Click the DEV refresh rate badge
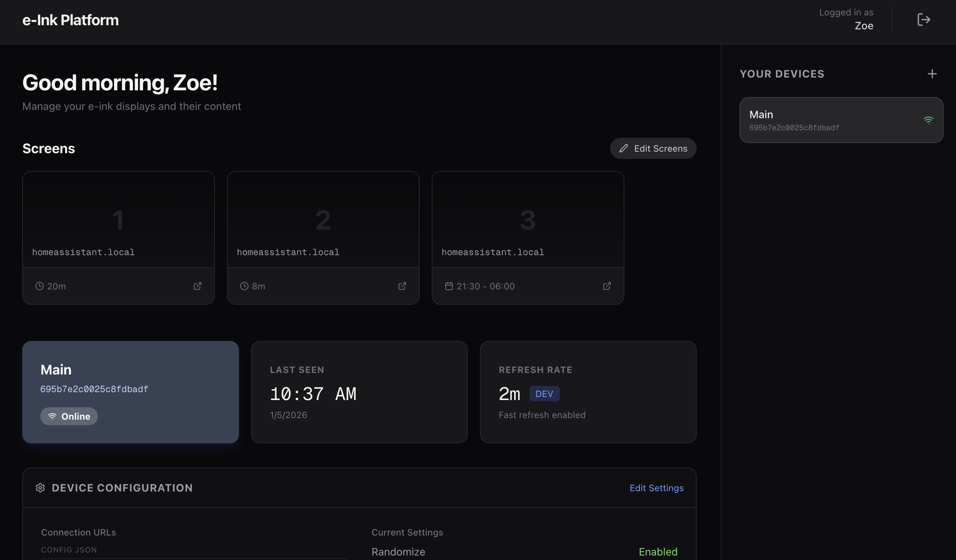Screen dimensions: 956x560 coord(544,394)
